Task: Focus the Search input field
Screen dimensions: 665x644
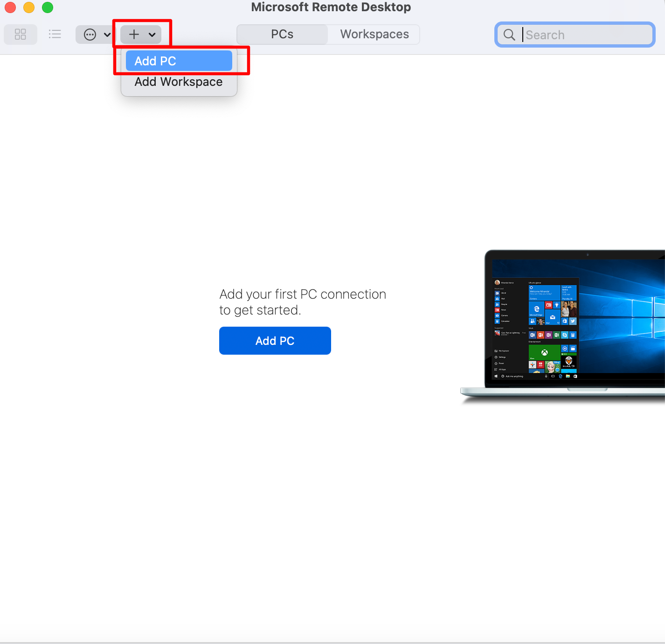Action: coord(575,35)
